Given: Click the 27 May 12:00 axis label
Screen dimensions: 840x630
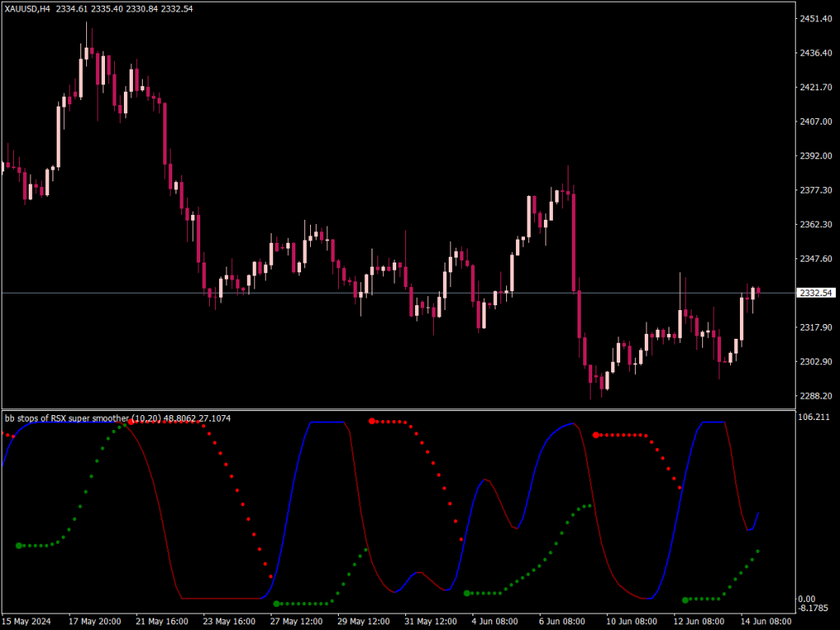Looking at the screenshot, I should pos(295,621).
